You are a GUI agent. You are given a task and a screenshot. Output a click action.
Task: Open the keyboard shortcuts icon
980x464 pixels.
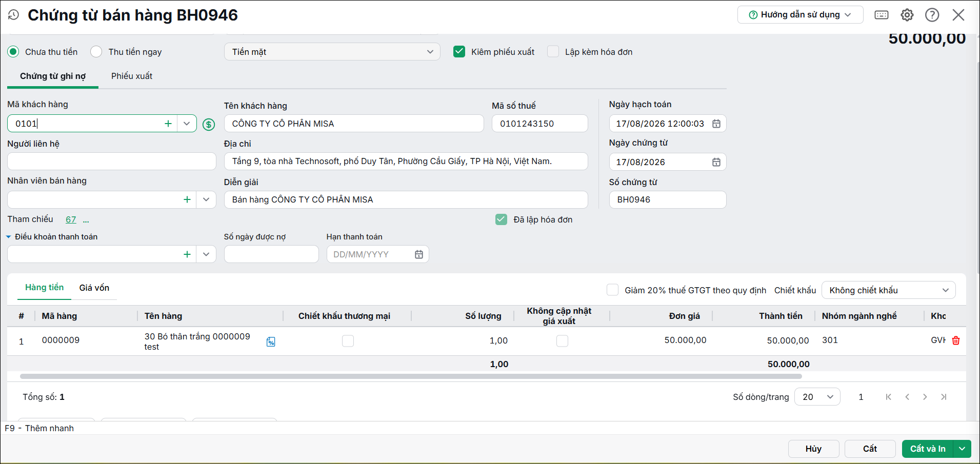click(882, 15)
